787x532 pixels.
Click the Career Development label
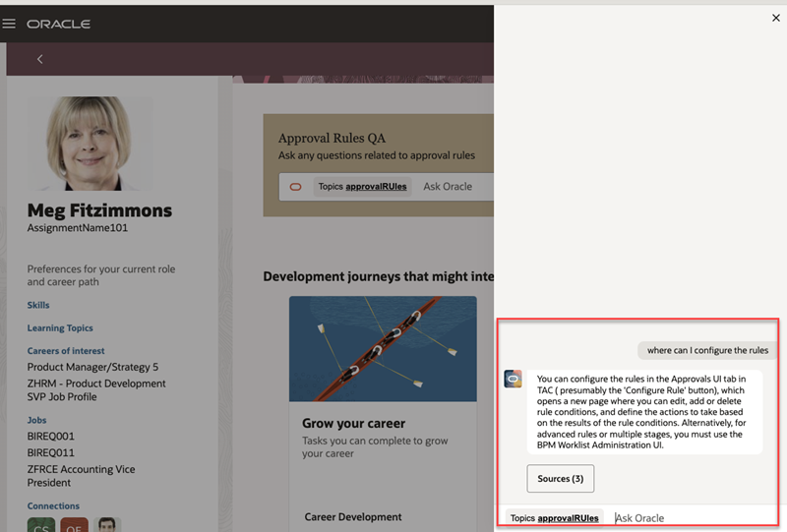tap(353, 517)
